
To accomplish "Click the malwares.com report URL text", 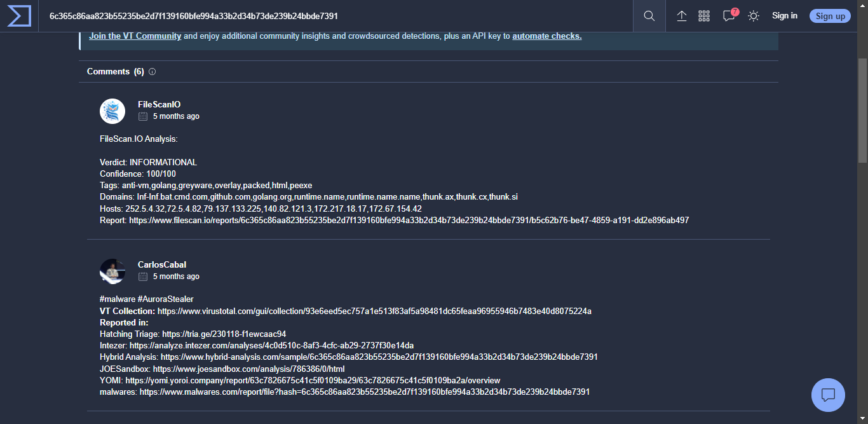I will (365, 392).
